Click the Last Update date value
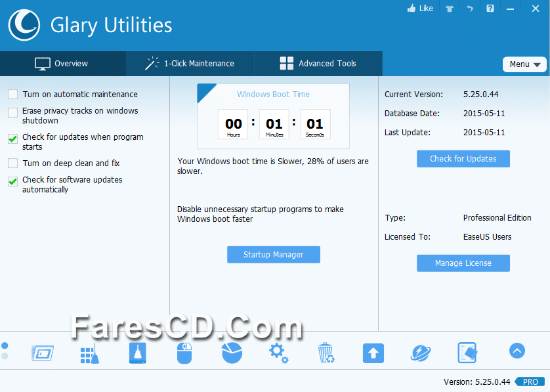The width and height of the screenshot is (550, 392). 484,132
